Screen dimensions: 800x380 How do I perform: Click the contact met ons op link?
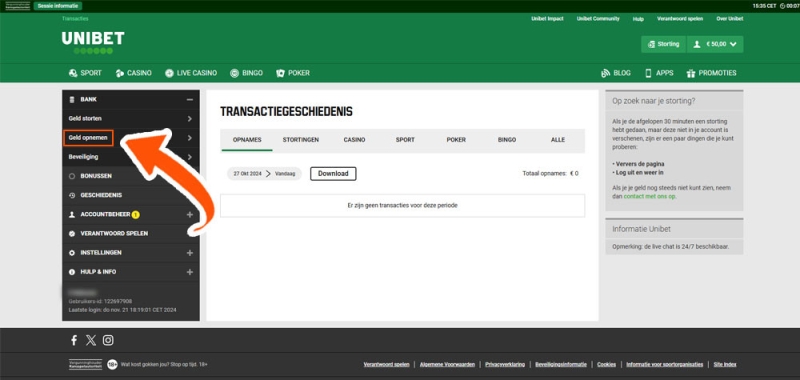coord(649,196)
